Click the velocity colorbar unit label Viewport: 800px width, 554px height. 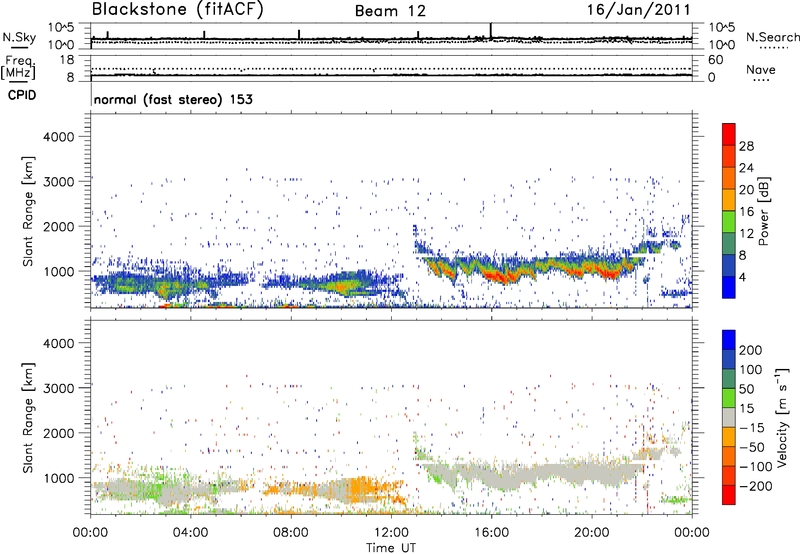click(x=782, y=417)
